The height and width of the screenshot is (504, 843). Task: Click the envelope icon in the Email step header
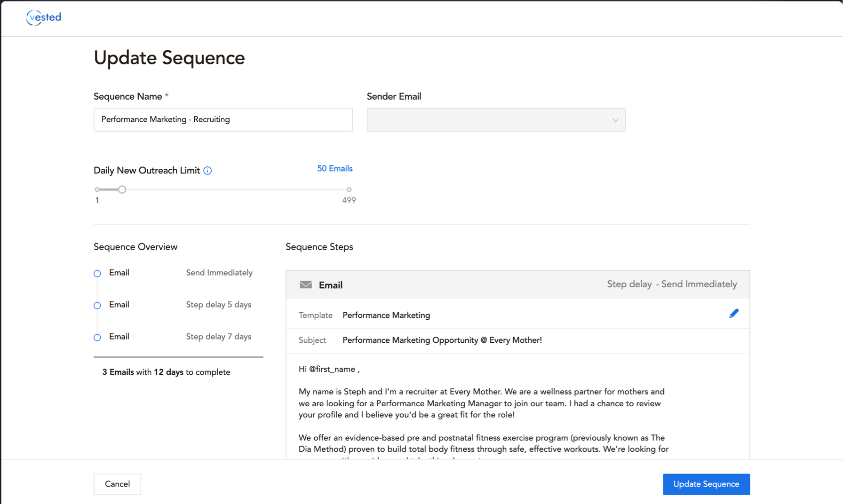pyautogui.click(x=306, y=285)
